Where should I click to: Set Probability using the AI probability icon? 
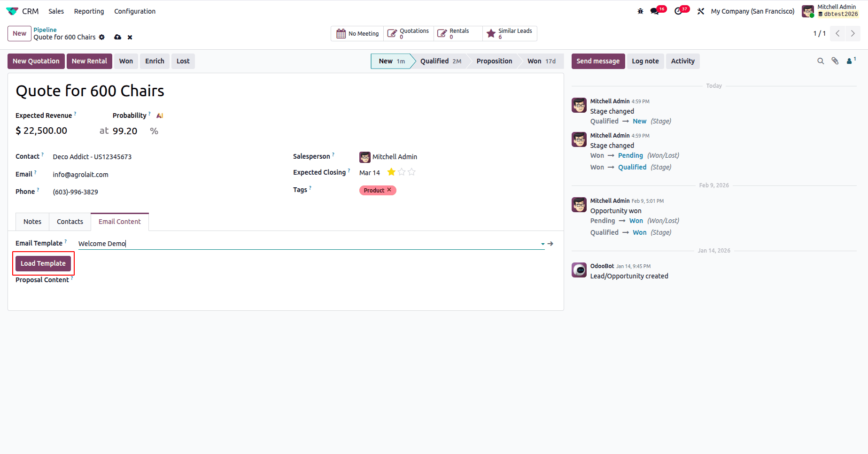(160, 115)
